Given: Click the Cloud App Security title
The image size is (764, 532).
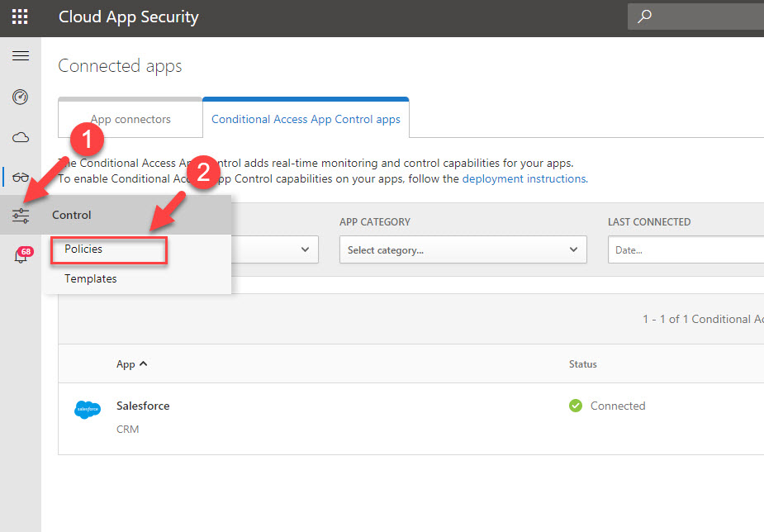Looking at the screenshot, I should [x=129, y=17].
